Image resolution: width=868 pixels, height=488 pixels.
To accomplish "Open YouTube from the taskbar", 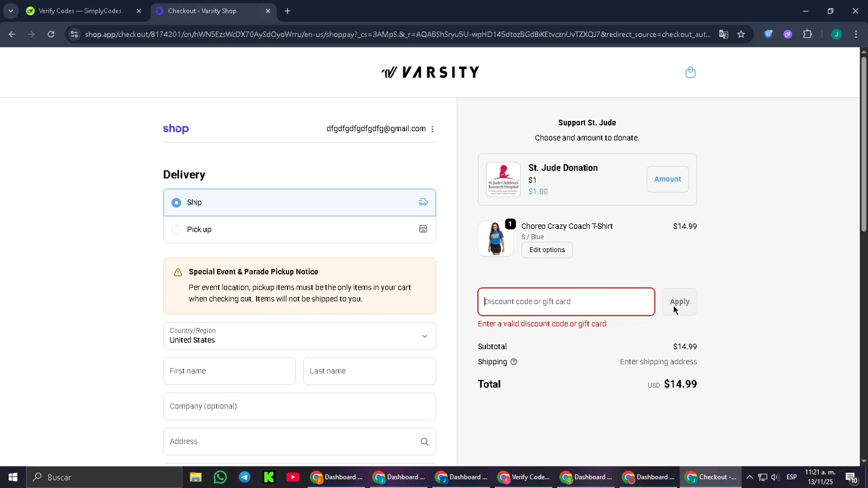I will 293,478.
